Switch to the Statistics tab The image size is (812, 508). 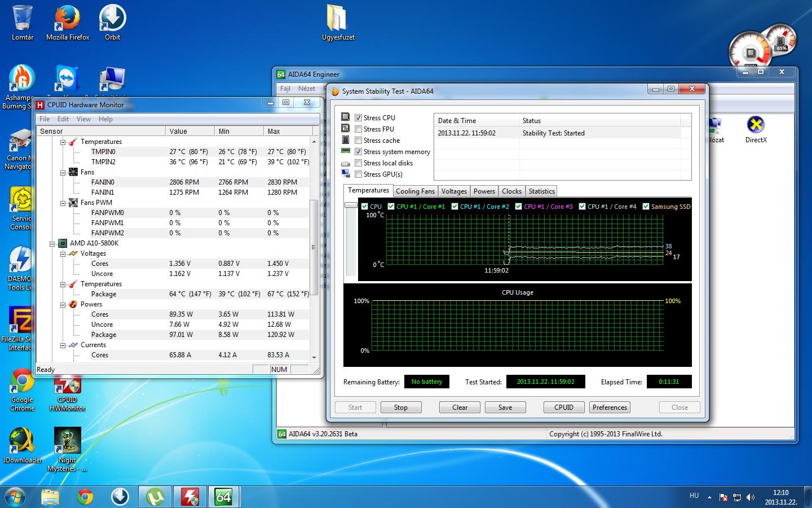(541, 191)
